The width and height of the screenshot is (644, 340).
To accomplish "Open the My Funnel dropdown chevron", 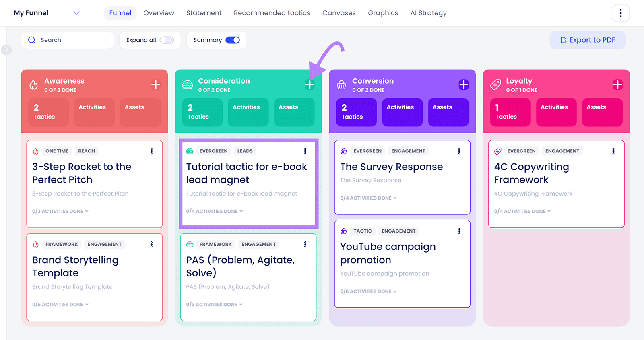I will (x=76, y=13).
